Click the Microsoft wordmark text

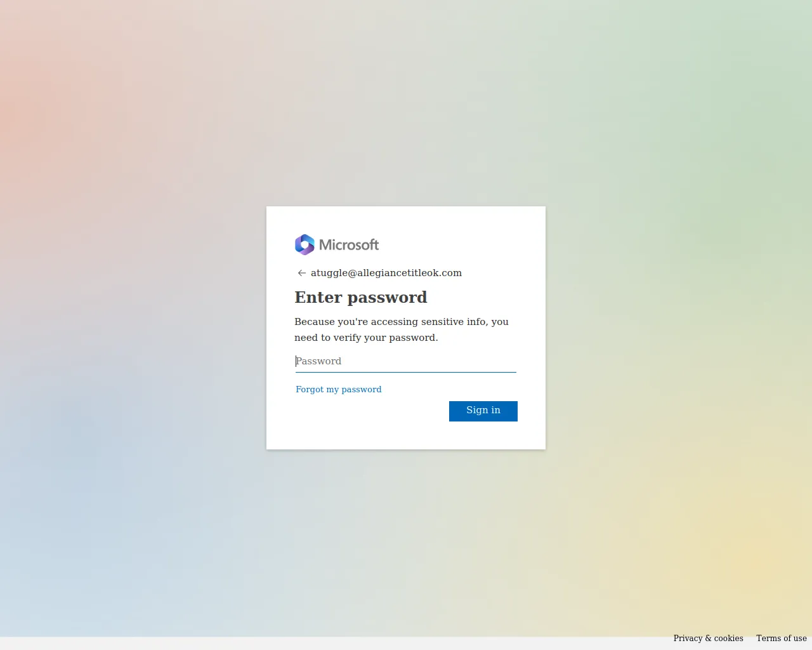pos(349,244)
